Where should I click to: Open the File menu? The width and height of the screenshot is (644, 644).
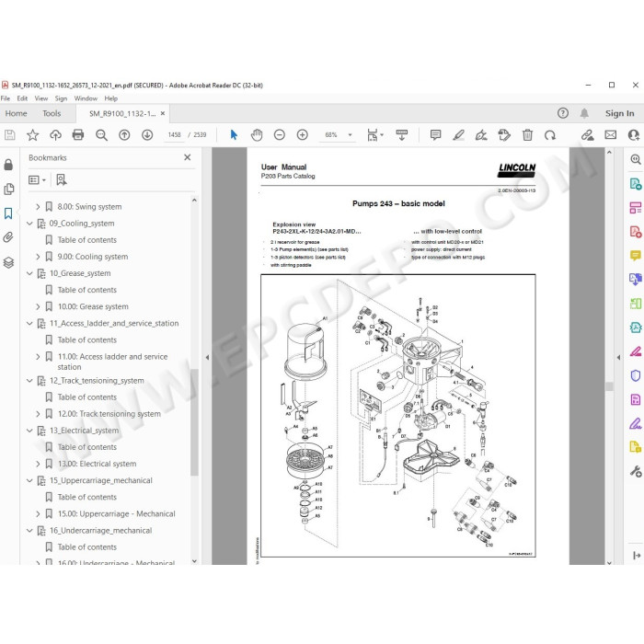coord(6,98)
